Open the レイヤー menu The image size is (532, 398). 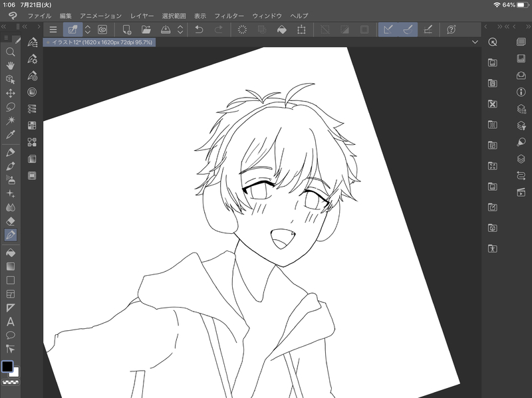coord(142,16)
